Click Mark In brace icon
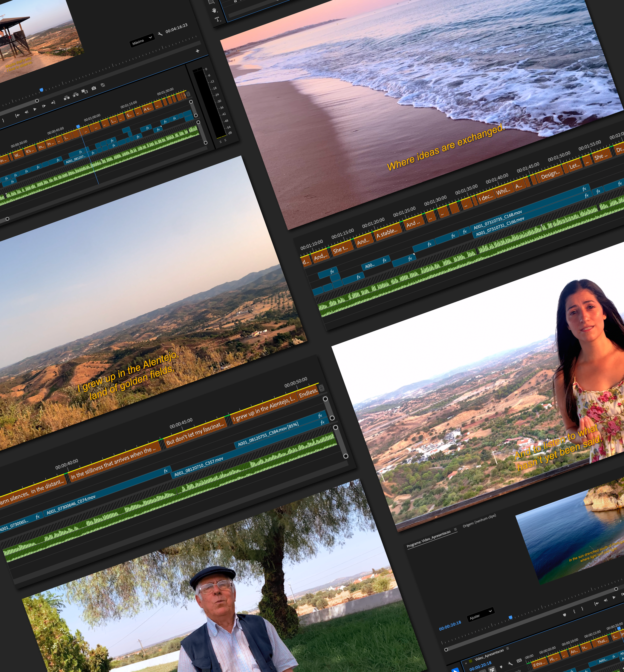624x672 pixels. coord(574,612)
